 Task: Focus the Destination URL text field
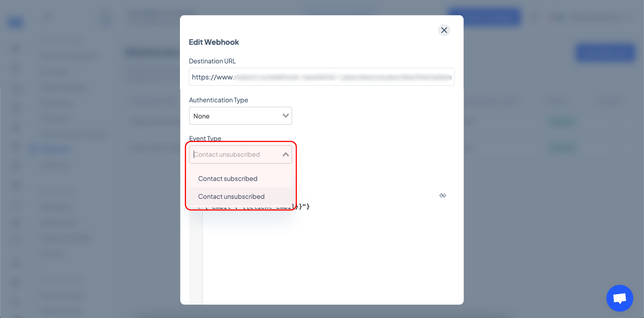pos(321,77)
